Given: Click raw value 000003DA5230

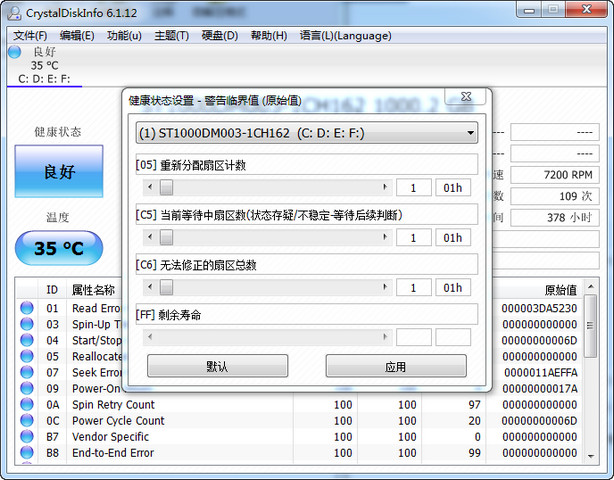Looking at the screenshot, I should pos(539,308).
